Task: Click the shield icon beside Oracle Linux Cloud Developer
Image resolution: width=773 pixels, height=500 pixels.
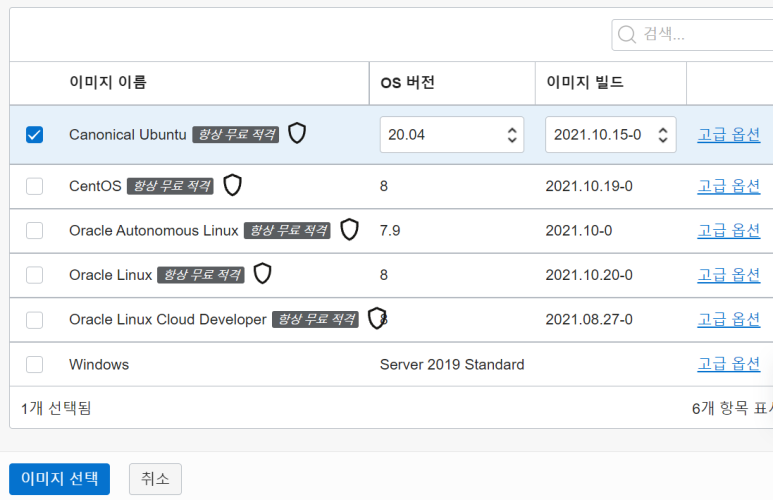Action: (x=377, y=319)
